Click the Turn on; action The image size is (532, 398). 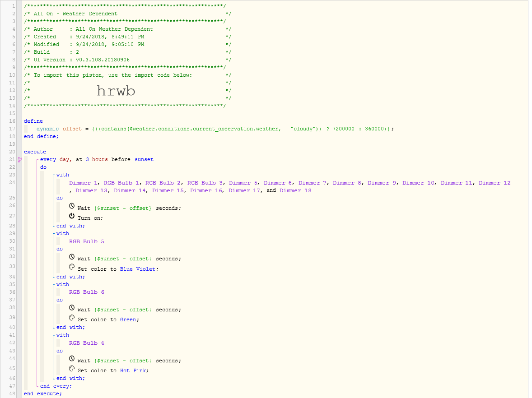coord(90,218)
